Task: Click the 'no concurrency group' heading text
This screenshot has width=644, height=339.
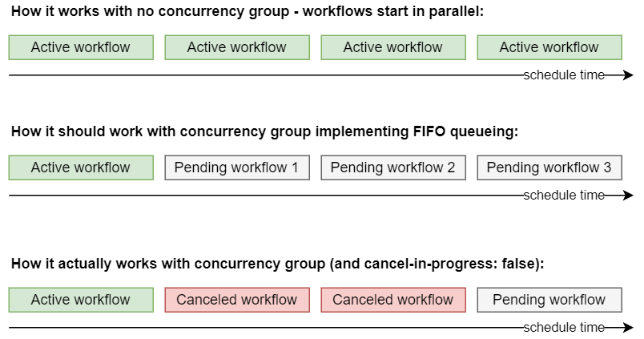Action: (x=213, y=11)
